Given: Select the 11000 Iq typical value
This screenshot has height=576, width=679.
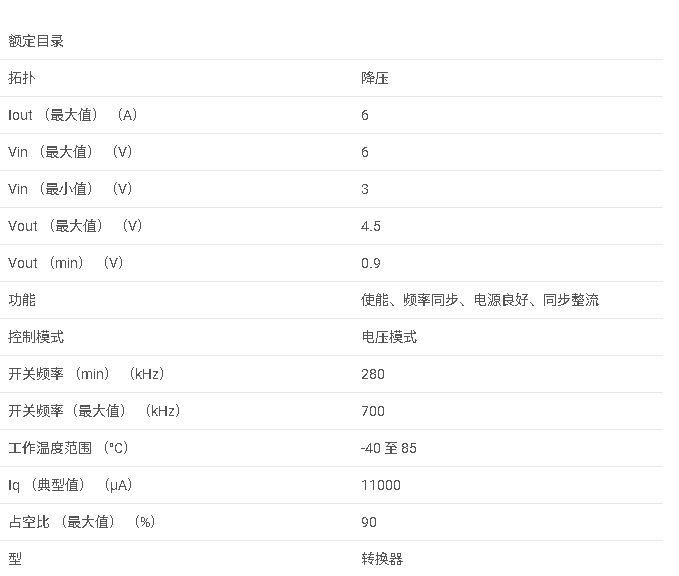Looking at the screenshot, I should click(x=381, y=485).
